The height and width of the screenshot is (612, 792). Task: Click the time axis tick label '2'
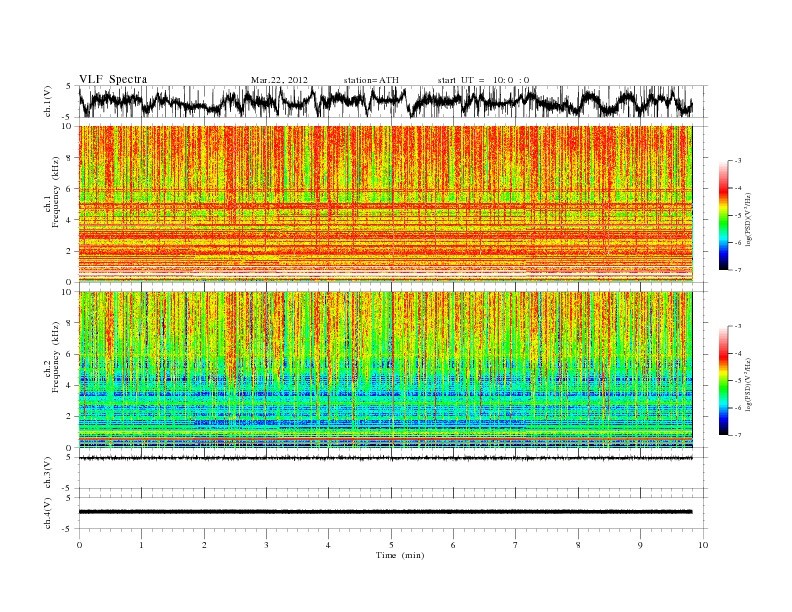[204, 545]
